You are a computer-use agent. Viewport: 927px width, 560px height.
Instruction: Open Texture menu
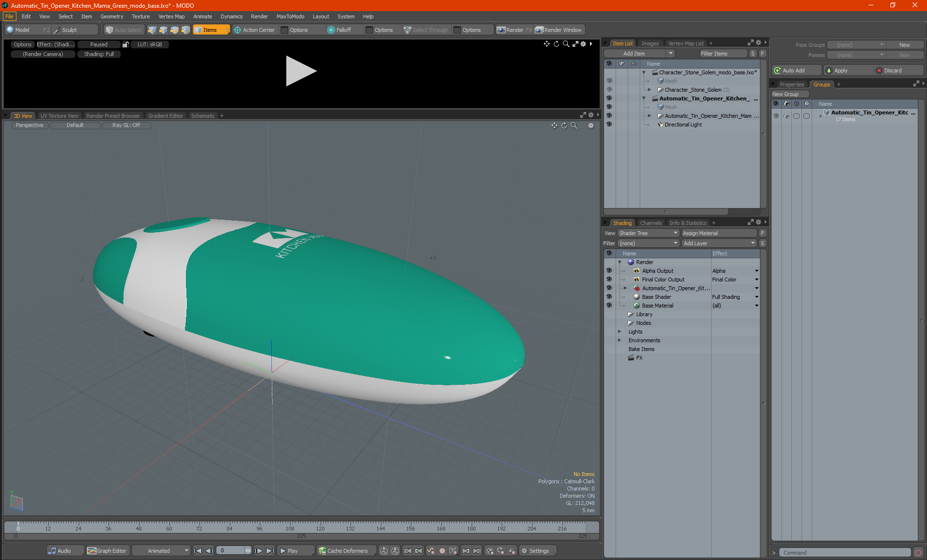[x=140, y=16]
